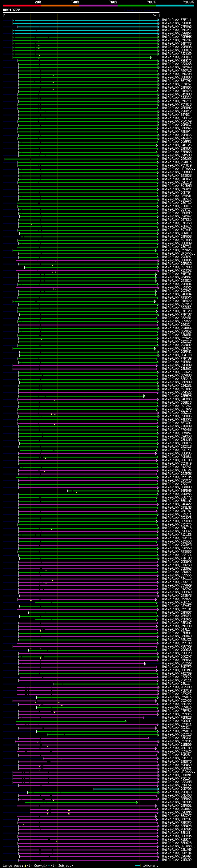Select the UniRef100_O22330 entry
Image resolution: width=197 pixels, height=868 pixels.
[x=177, y=98]
